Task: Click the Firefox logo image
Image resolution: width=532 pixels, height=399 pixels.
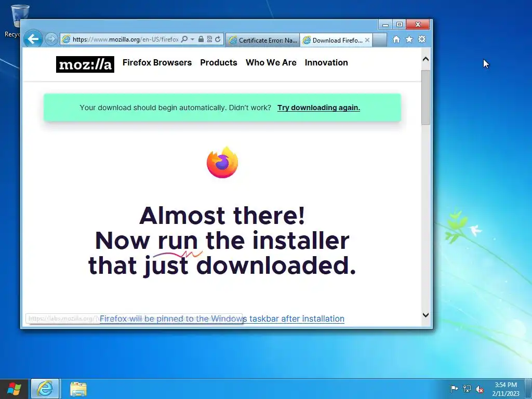Action: point(222,162)
